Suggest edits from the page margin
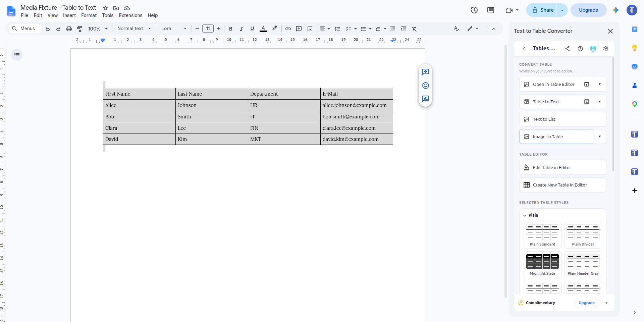 coord(426,99)
